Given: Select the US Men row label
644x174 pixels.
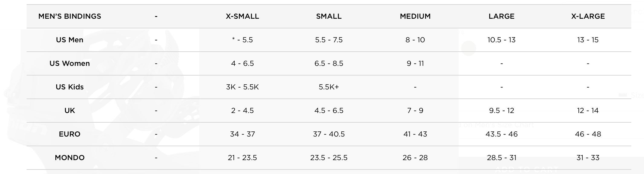Looking at the screenshot, I should coord(70,40).
